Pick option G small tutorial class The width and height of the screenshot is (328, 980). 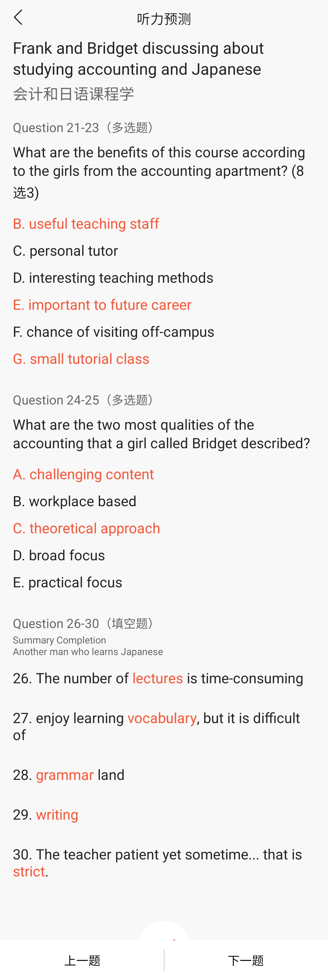(81, 359)
